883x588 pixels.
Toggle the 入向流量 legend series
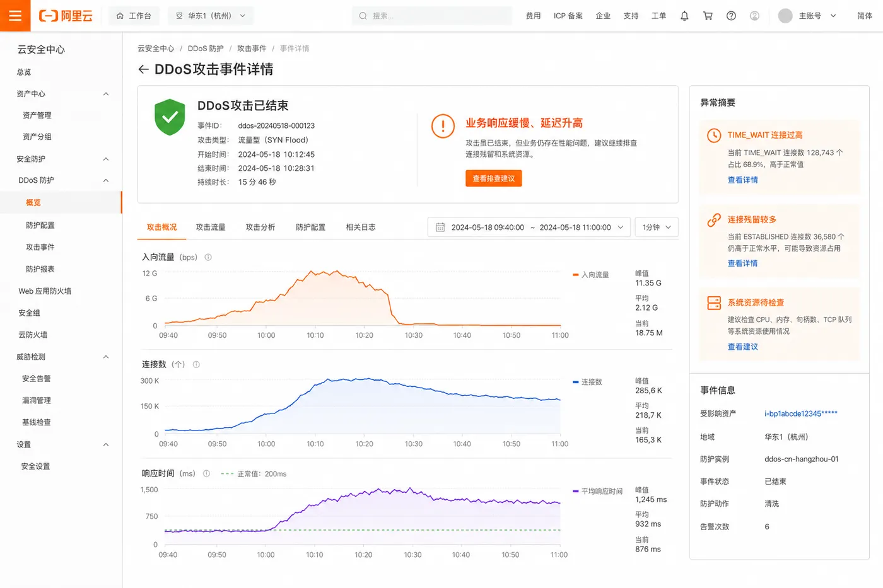[x=591, y=275]
